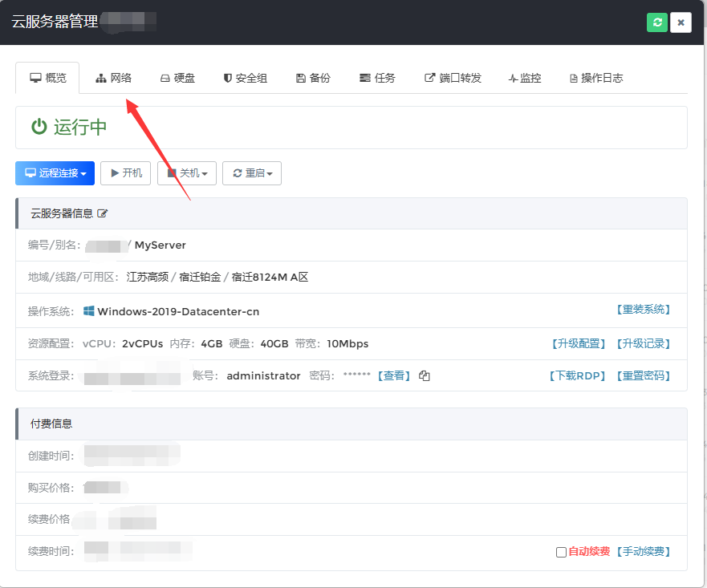The width and height of the screenshot is (707, 588).
Task: Click 查看 to reveal the password
Action: coord(394,375)
